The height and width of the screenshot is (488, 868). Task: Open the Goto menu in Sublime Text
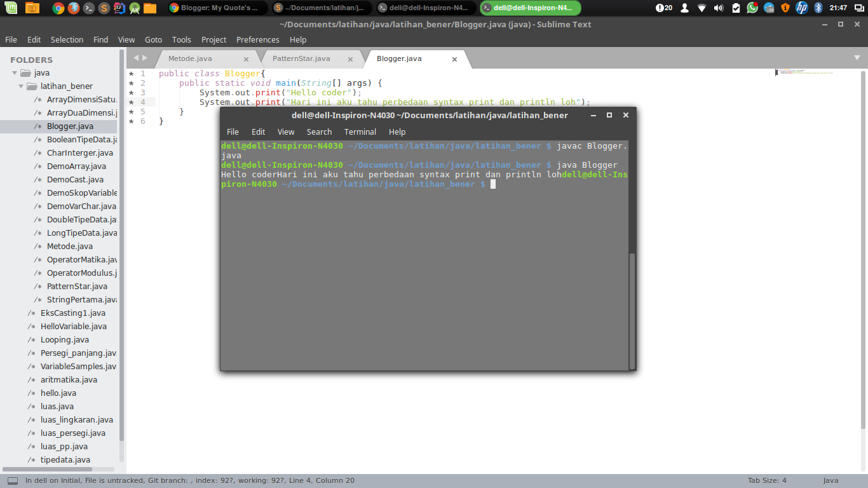tap(153, 39)
